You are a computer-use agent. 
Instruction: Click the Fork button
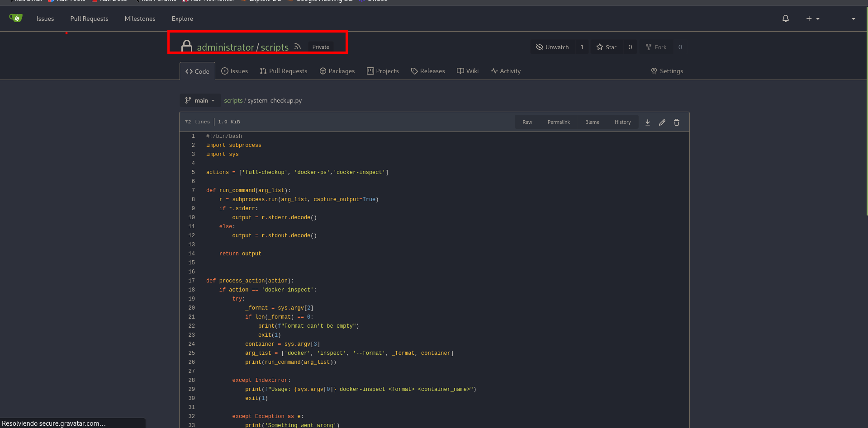(656, 47)
